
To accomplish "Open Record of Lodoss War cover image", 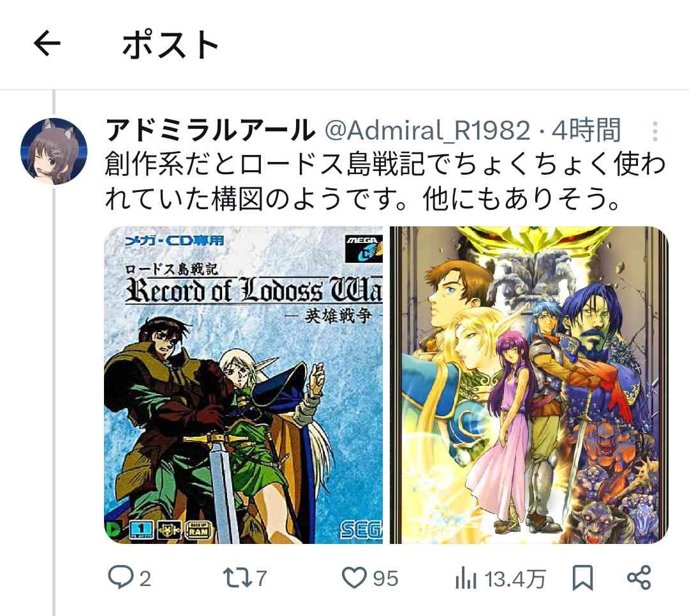I will pyautogui.click(x=244, y=385).
